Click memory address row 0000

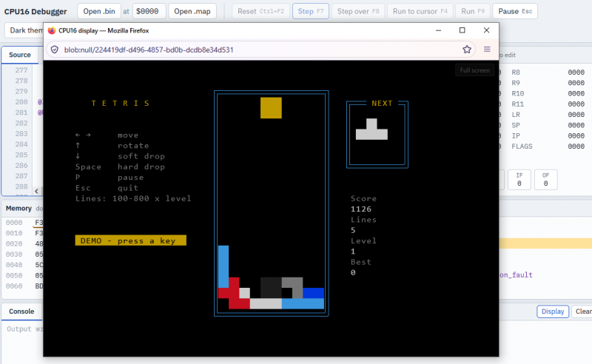pos(14,223)
